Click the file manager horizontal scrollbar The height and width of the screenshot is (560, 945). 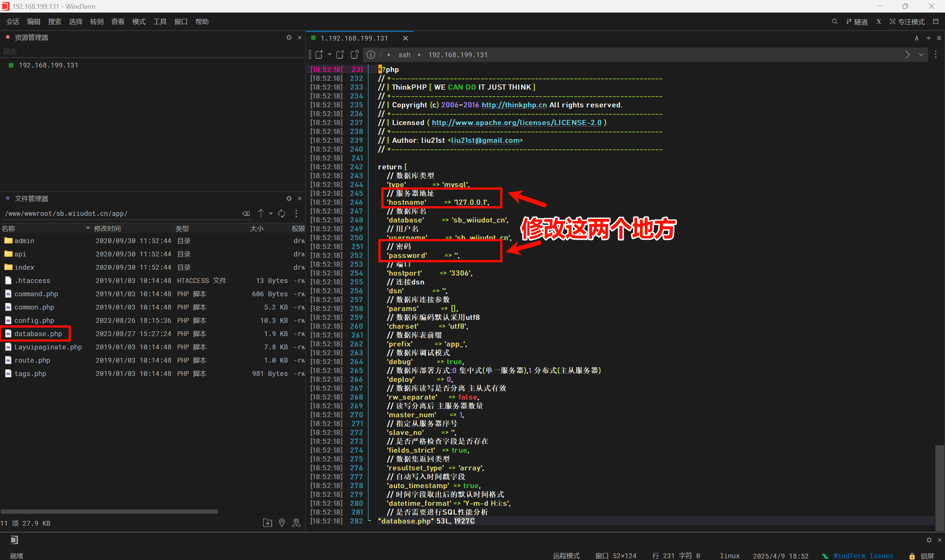tap(109, 512)
